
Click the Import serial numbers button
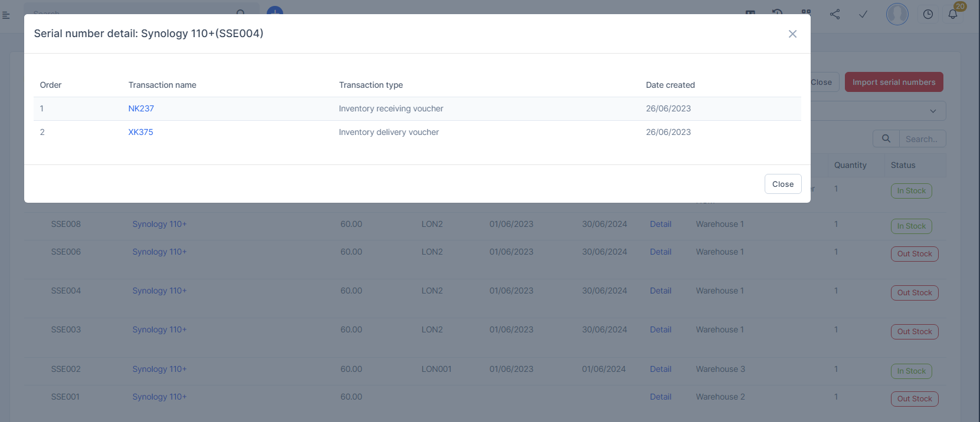[x=893, y=82]
